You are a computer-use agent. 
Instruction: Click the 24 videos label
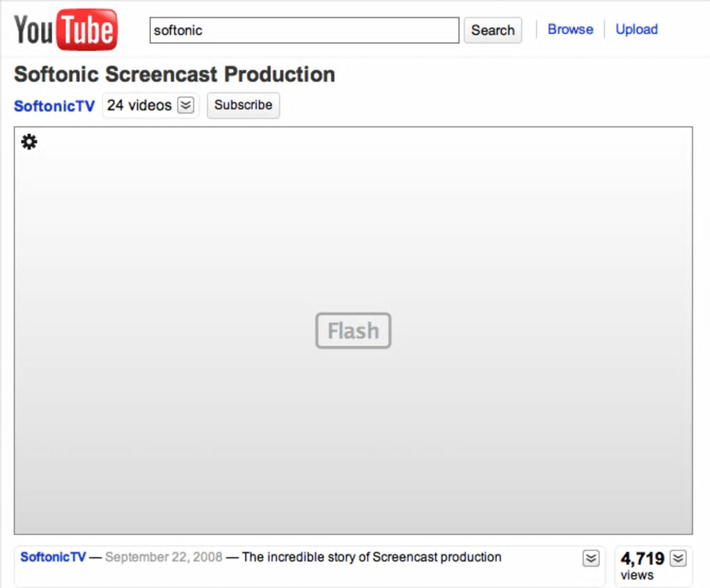139,106
